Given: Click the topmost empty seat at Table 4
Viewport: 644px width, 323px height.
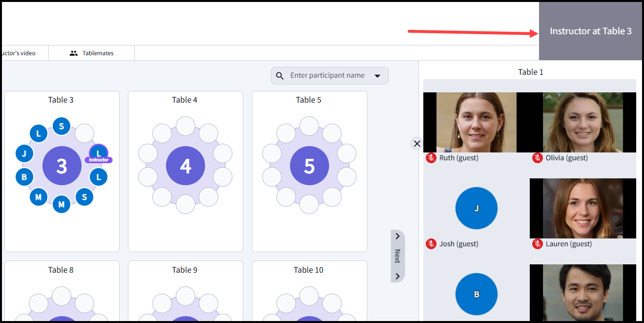Looking at the screenshot, I should point(186,126).
